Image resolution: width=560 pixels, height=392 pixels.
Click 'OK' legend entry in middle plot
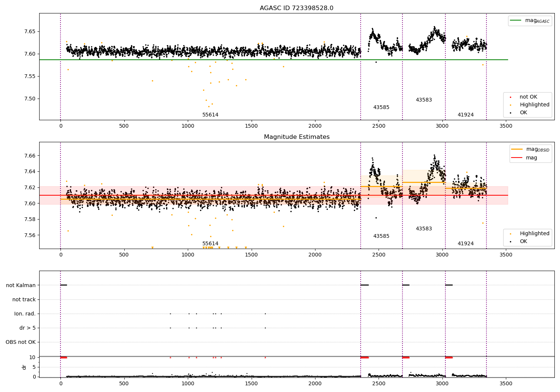click(523, 242)
